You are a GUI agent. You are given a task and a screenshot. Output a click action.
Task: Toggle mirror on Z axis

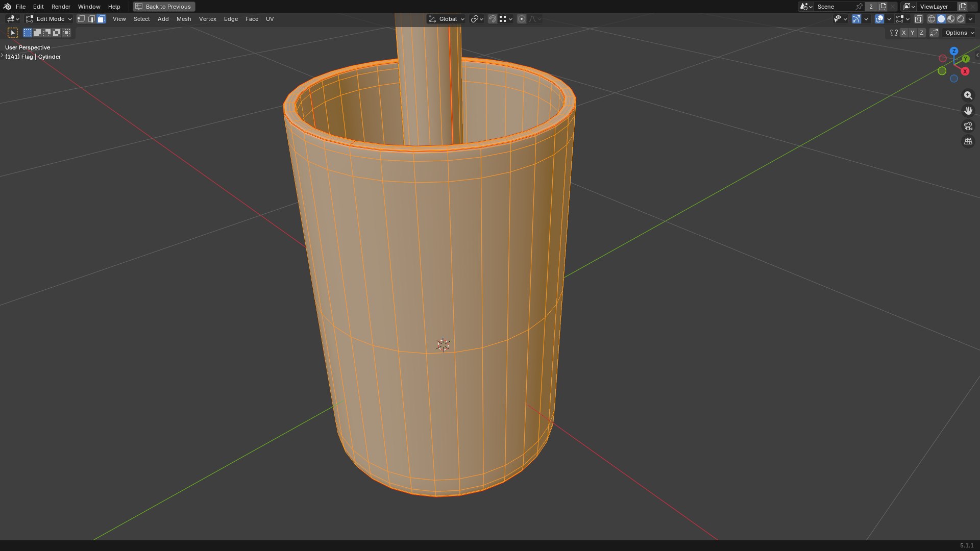click(x=921, y=33)
